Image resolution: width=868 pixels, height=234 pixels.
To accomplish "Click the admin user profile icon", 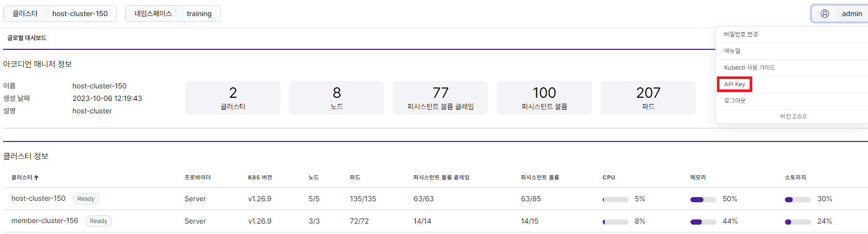I will (824, 14).
